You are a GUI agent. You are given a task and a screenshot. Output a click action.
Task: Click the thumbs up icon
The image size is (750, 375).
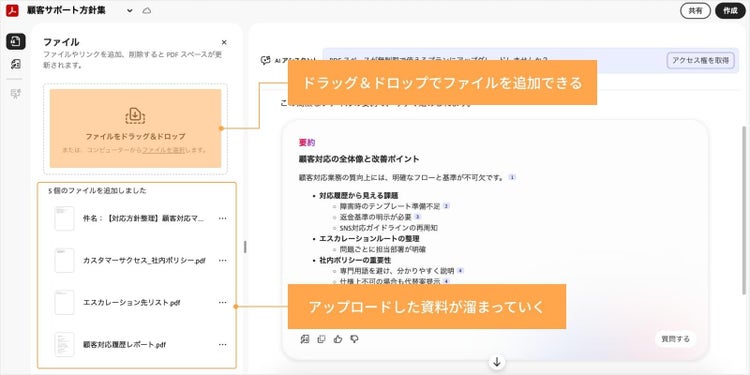[338, 339]
